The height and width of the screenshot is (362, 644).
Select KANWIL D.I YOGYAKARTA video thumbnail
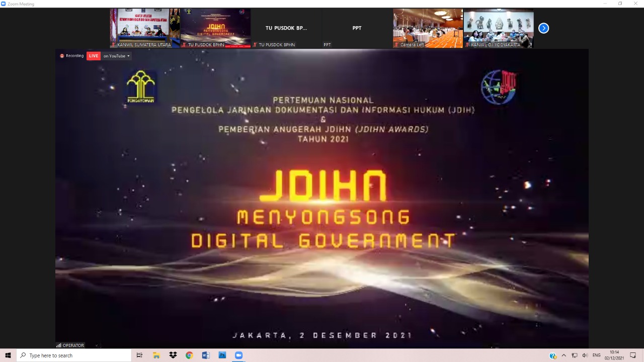(x=498, y=28)
